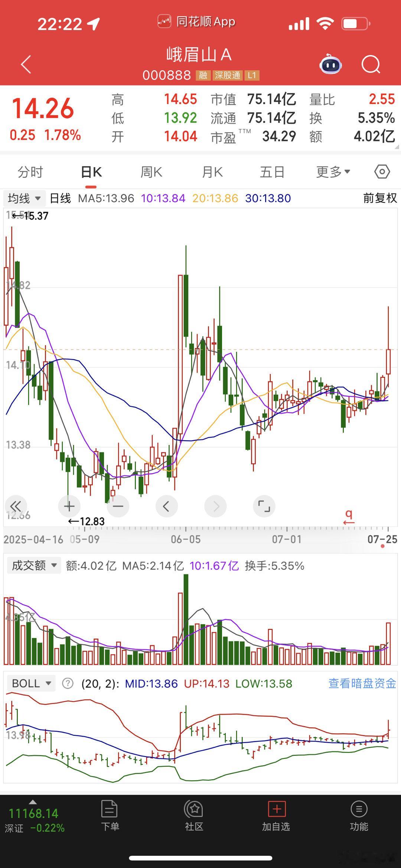
Task: Tap current price 14.26
Action: pos(43,108)
